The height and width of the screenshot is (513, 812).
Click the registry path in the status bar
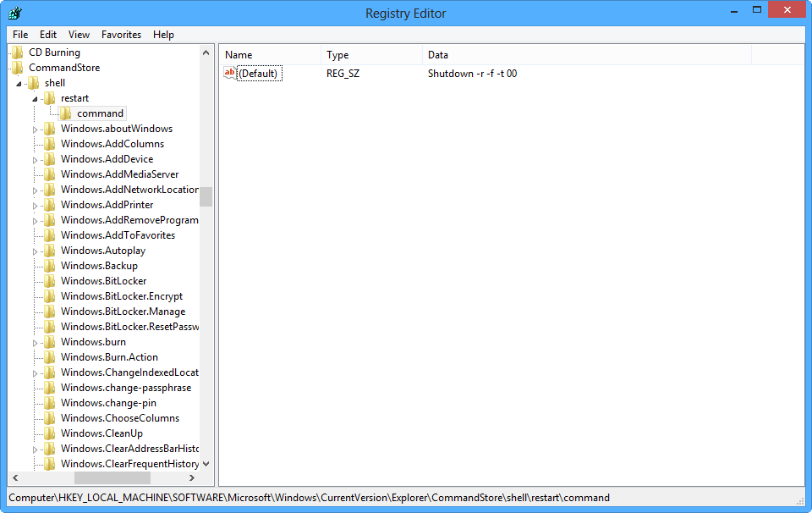click(310, 498)
